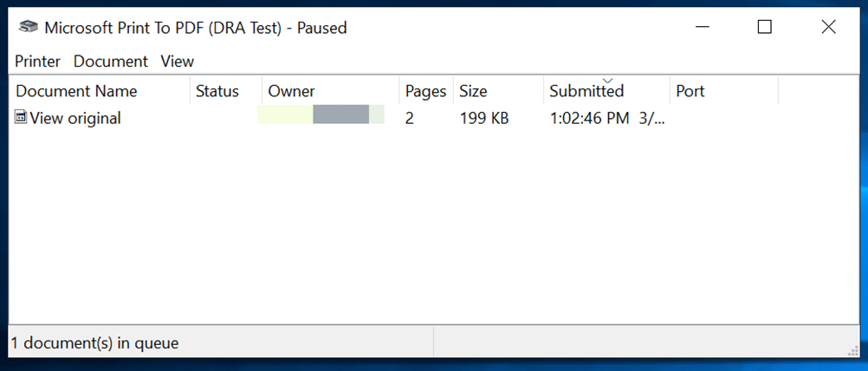This screenshot has height=371, width=868.
Task: Select the View original print job
Action: 75,119
